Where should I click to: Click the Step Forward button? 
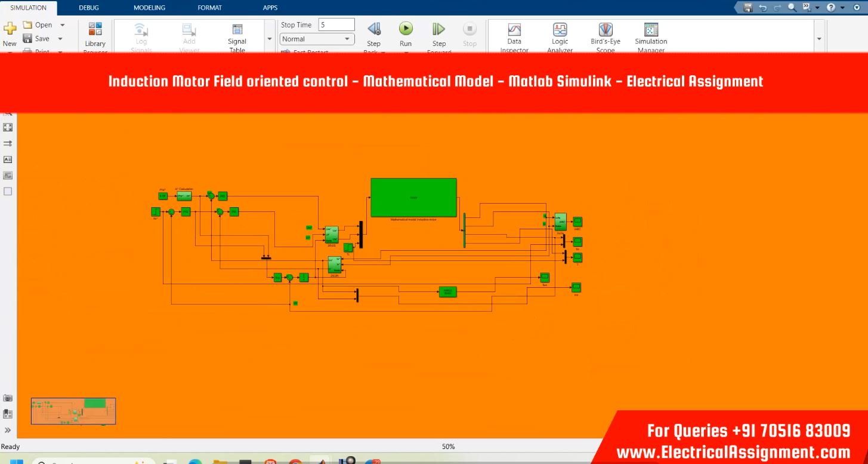click(439, 38)
